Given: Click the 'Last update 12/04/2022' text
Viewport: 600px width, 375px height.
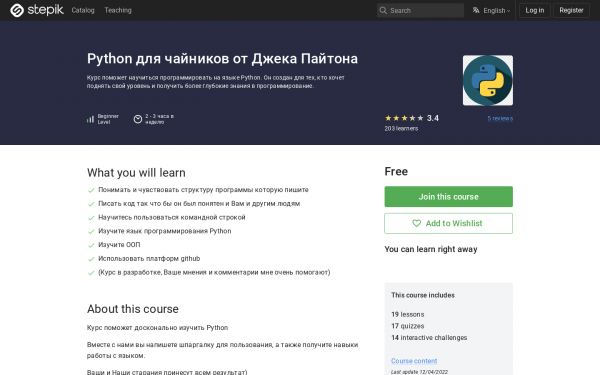Looking at the screenshot, I should tap(419, 372).
